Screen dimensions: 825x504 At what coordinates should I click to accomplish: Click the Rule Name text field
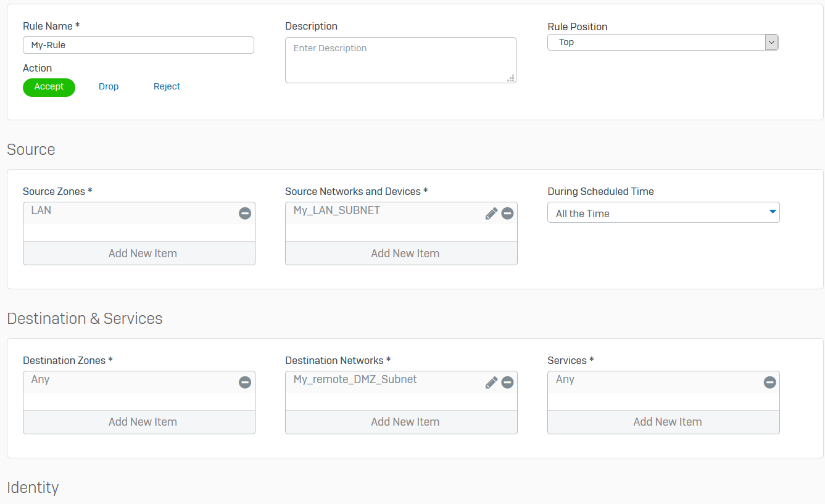pyautogui.click(x=138, y=45)
